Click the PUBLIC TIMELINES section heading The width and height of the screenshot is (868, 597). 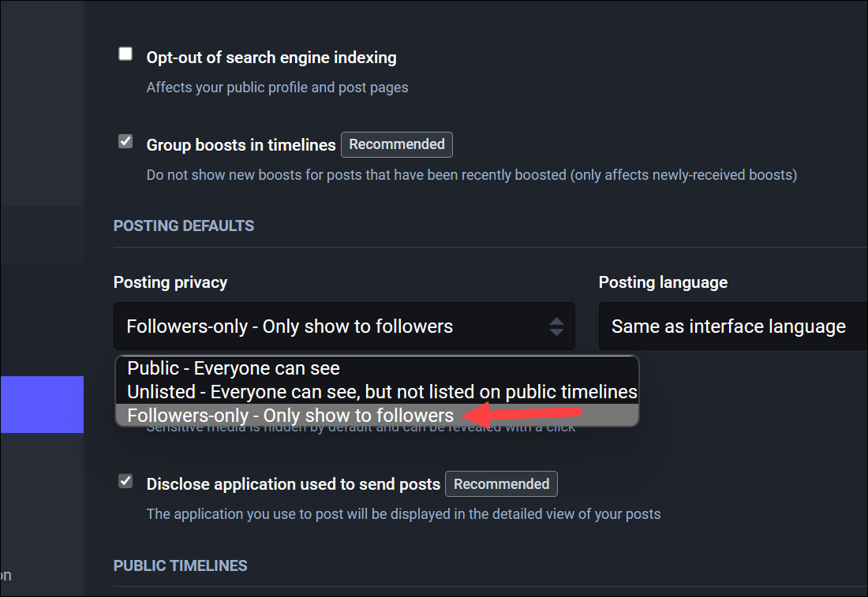(181, 565)
